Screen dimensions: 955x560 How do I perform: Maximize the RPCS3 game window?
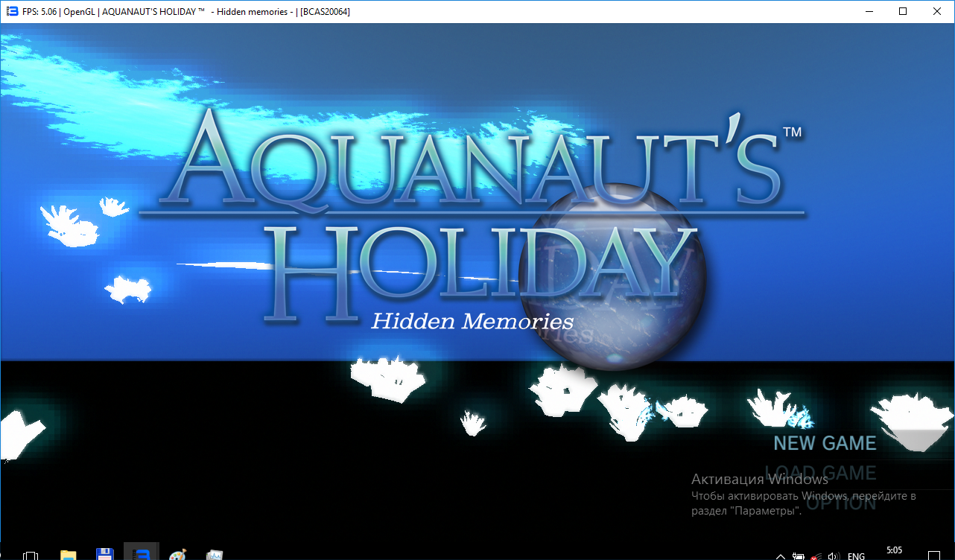(903, 11)
